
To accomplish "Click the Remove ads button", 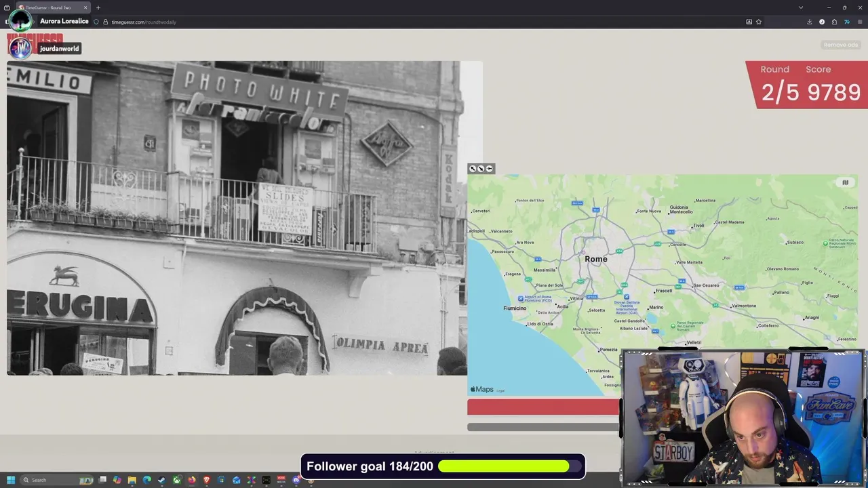I will (840, 45).
